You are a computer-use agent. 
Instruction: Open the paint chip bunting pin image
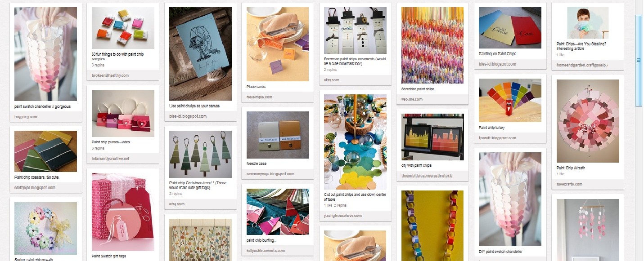tap(278, 212)
